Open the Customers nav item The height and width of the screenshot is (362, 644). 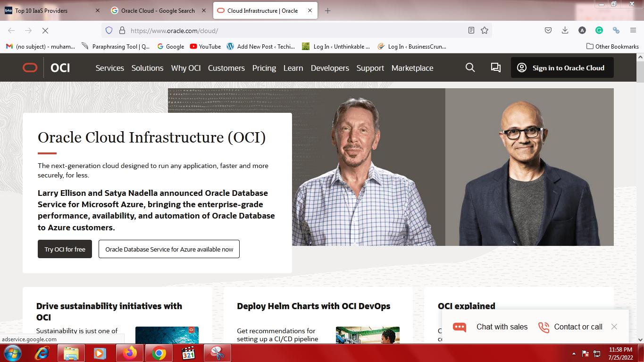point(226,68)
